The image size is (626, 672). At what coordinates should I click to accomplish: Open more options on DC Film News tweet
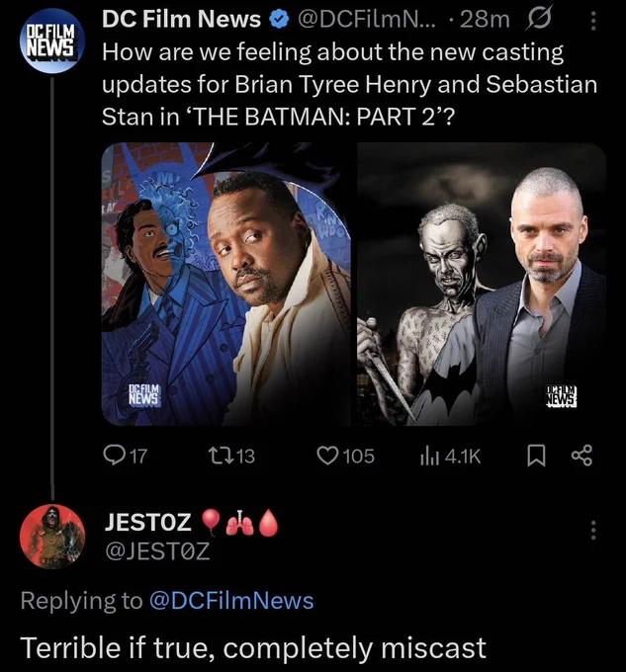tap(593, 21)
